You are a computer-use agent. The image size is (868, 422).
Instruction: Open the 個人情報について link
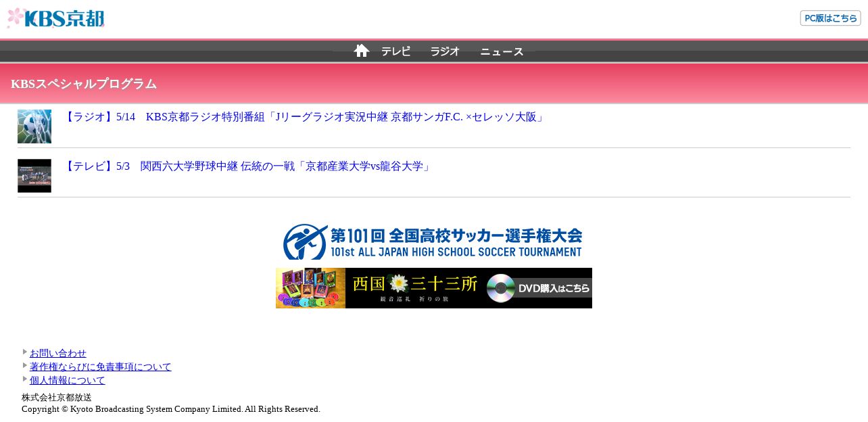68,380
